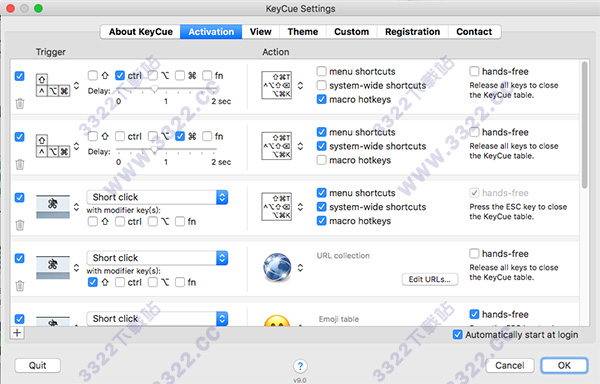Disable the first trigger row checkbox
The height and width of the screenshot is (384, 600).
(x=20, y=76)
